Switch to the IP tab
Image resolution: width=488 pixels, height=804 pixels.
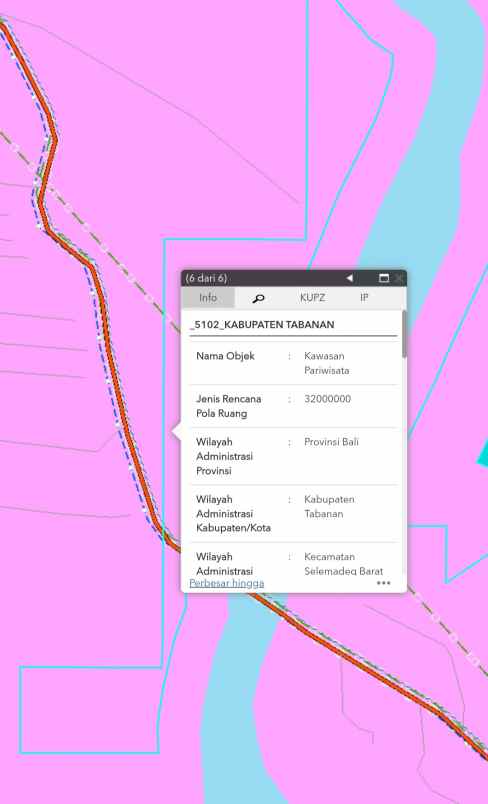[364, 297]
